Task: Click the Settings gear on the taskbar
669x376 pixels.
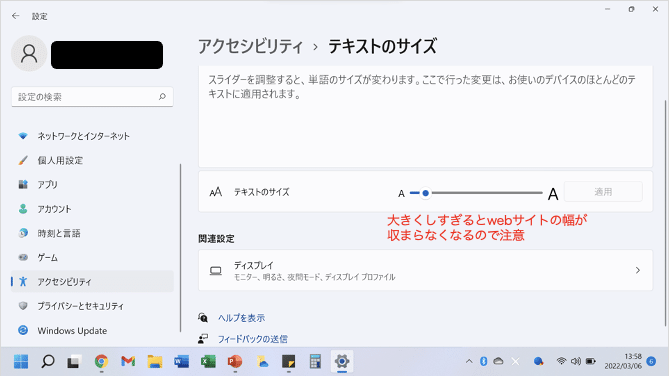Action: (x=342, y=361)
